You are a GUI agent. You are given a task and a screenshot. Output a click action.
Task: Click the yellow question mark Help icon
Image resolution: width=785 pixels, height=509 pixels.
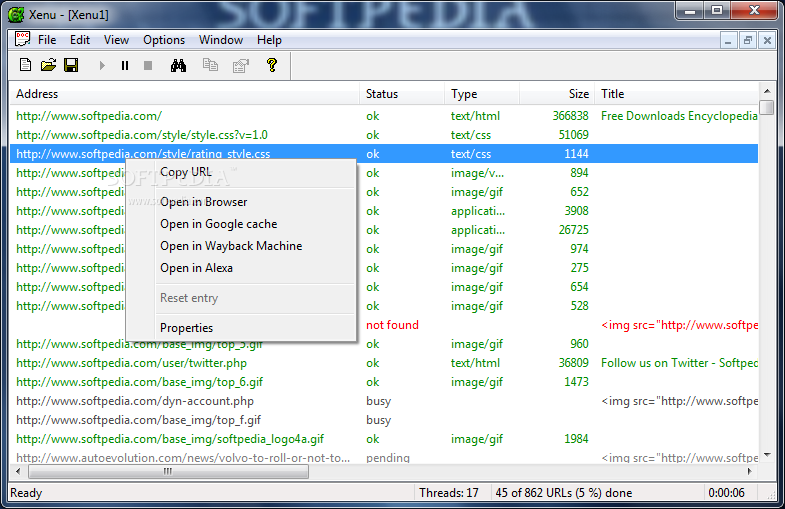(272, 65)
